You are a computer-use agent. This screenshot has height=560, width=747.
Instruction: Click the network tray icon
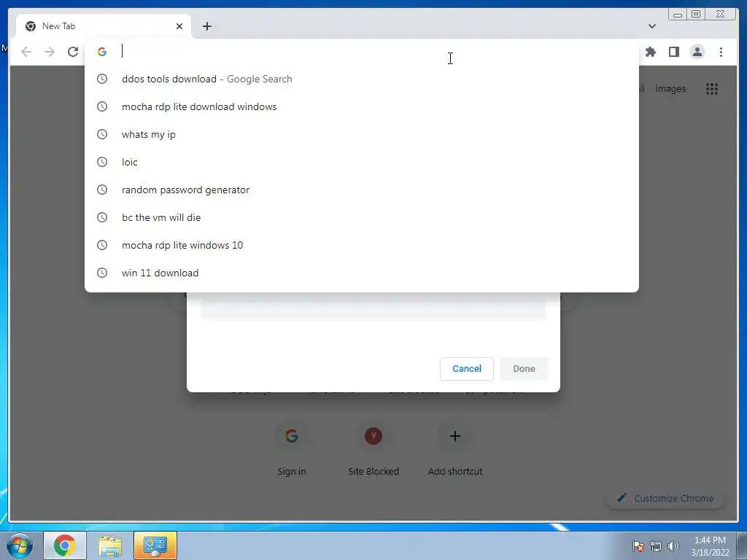[x=656, y=546]
